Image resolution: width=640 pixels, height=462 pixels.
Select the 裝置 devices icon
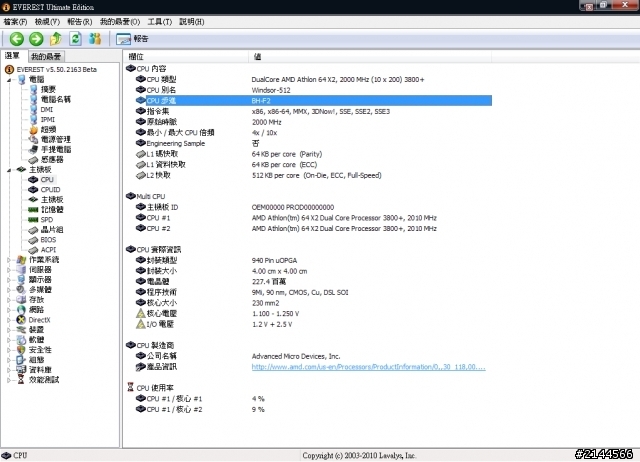[x=21, y=330]
